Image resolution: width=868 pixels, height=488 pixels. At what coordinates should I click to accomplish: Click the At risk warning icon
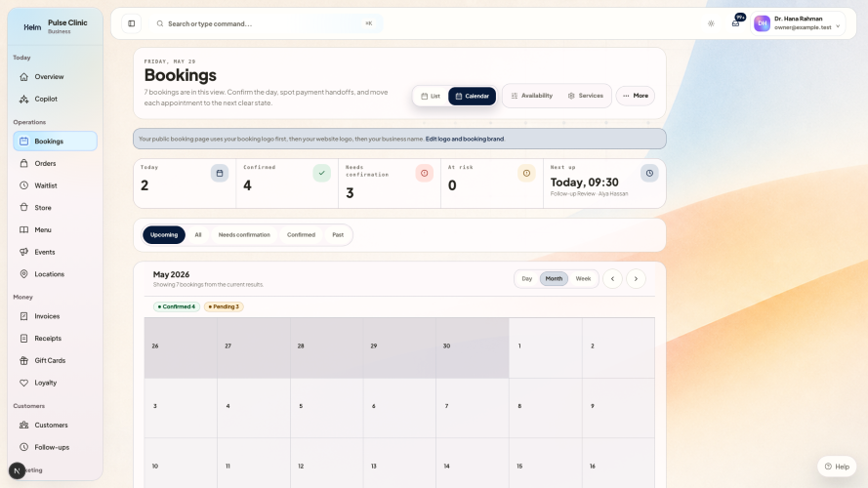526,173
